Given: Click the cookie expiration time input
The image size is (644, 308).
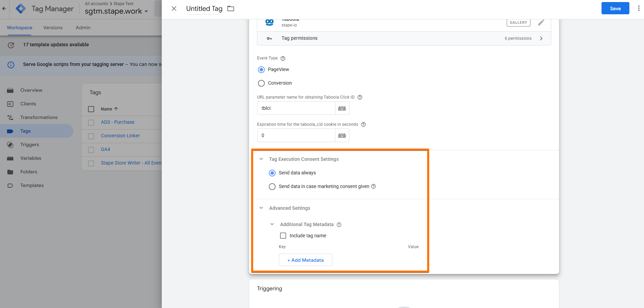Looking at the screenshot, I should 296,135.
